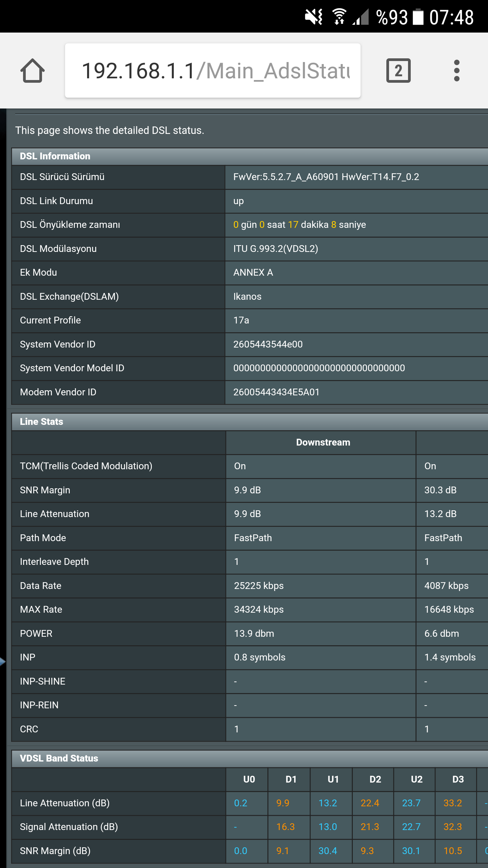Select the VDSL Band Status section header

pyautogui.click(x=59, y=758)
